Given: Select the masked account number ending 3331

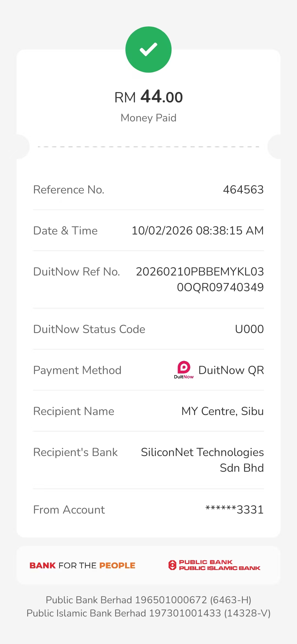Looking at the screenshot, I should click(235, 510).
